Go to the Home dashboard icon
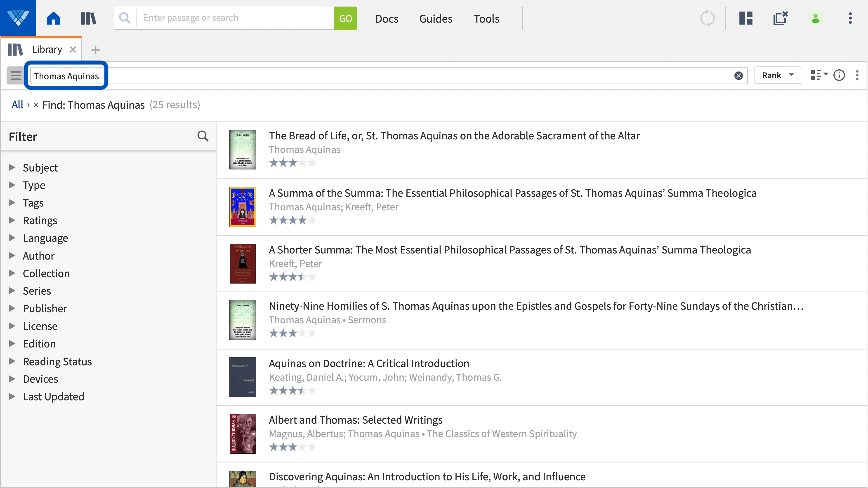This screenshot has width=868, height=488. click(x=53, y=18)
